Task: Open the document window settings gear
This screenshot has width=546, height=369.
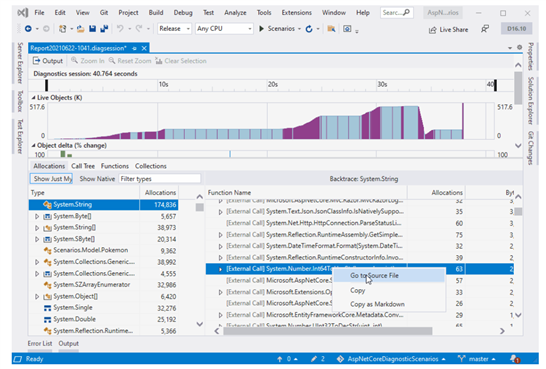Action: click(520, 47)
